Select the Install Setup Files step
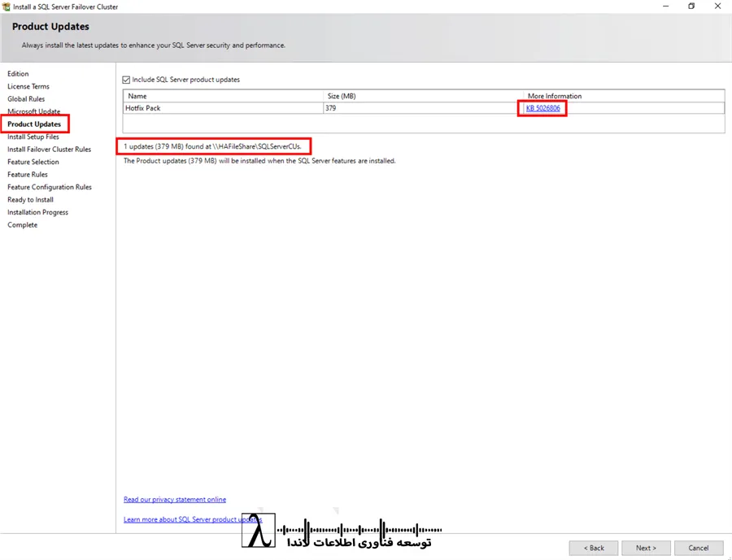 pos(33,137)
